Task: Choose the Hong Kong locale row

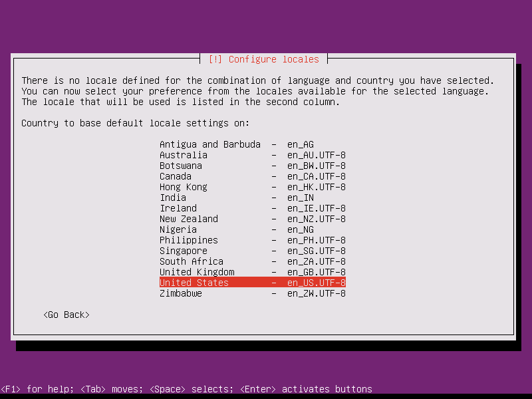Action: [253, 187]
